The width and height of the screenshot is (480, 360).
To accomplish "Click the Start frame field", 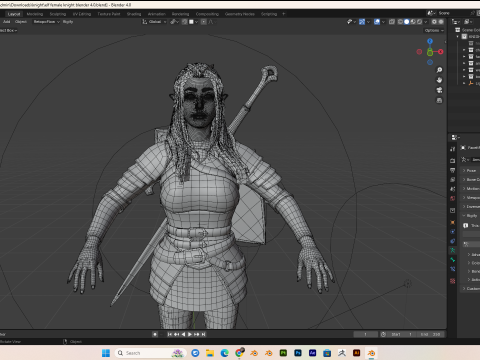I will click(402, 334).
